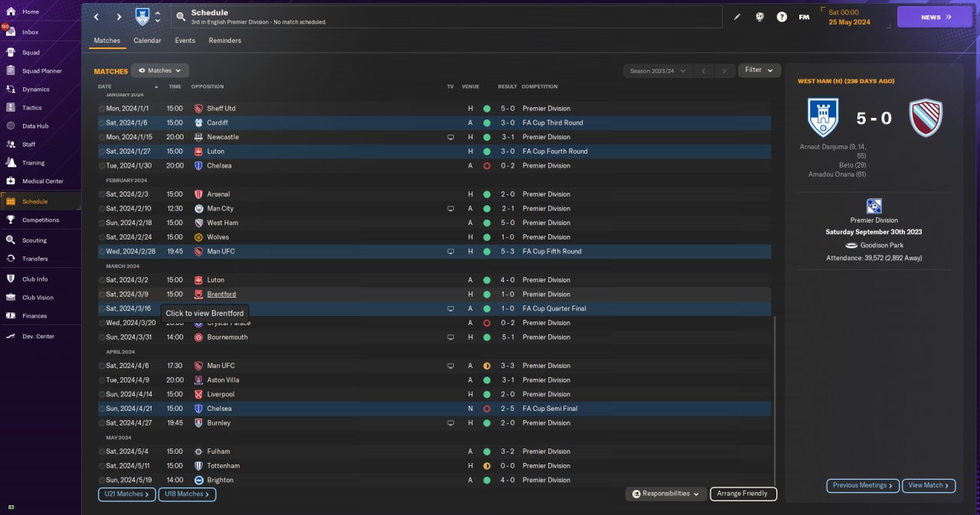Click the club crest in top bar
The height and width of the screenshot is (515, 980).
(x=142, y=16)
